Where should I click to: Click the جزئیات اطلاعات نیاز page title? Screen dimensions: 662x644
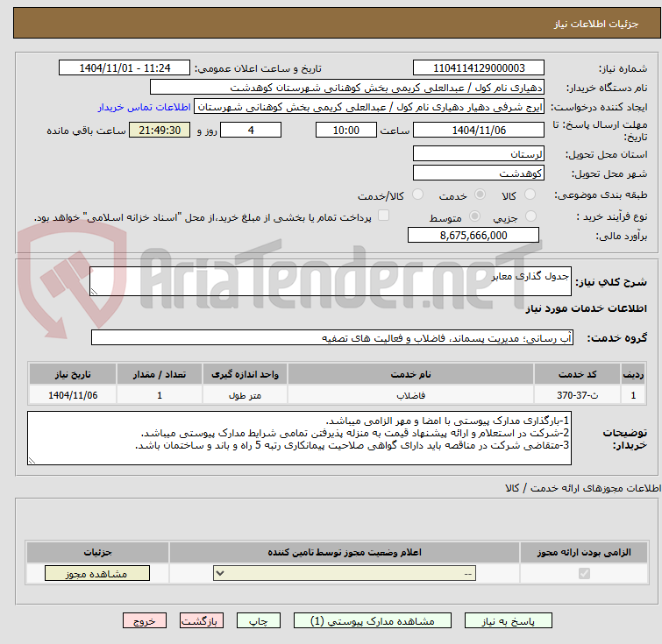596,24
